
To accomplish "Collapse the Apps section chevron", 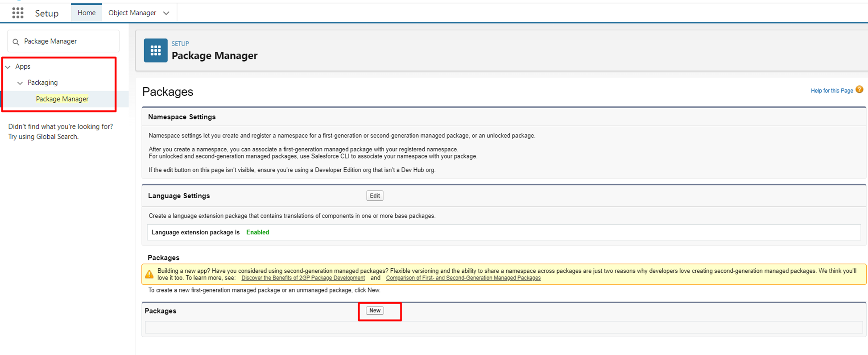I will pyautogui.click(x=8, y=67).
